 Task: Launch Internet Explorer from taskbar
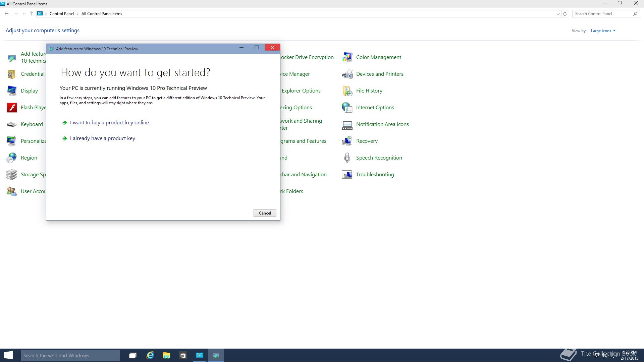click(x=150, y=355)
